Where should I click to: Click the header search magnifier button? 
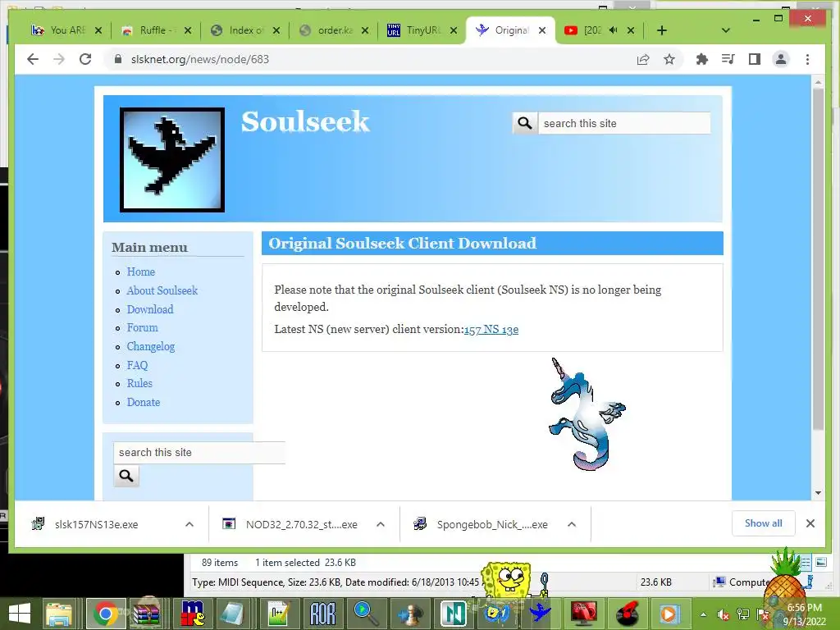pyautogui.click(x=525, y=123)
